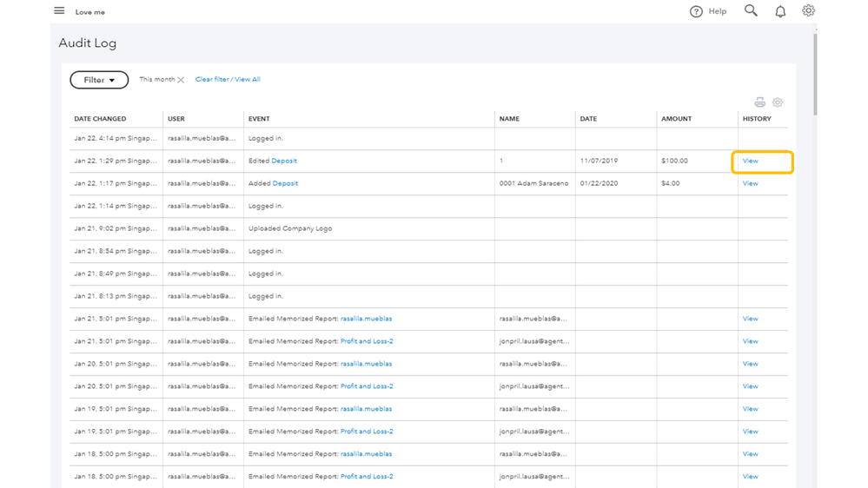Open Profit and Loss-2 report emailed Jan 18

click(367, 477)
